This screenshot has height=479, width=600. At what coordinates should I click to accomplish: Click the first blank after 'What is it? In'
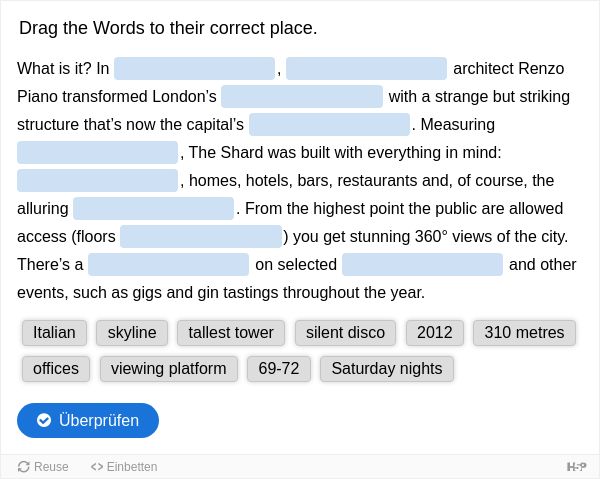click(194, 68)
